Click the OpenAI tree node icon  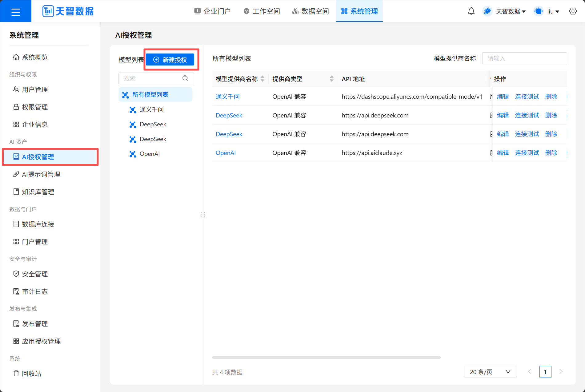[133, 154]
